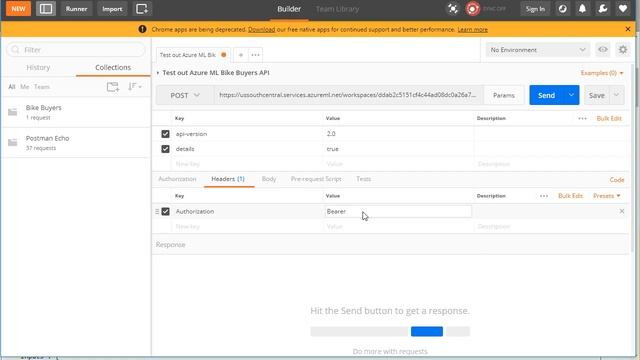Collapse the request name triangle
Viewport: 640px width, 360px height.
click(x=158, y=73)
